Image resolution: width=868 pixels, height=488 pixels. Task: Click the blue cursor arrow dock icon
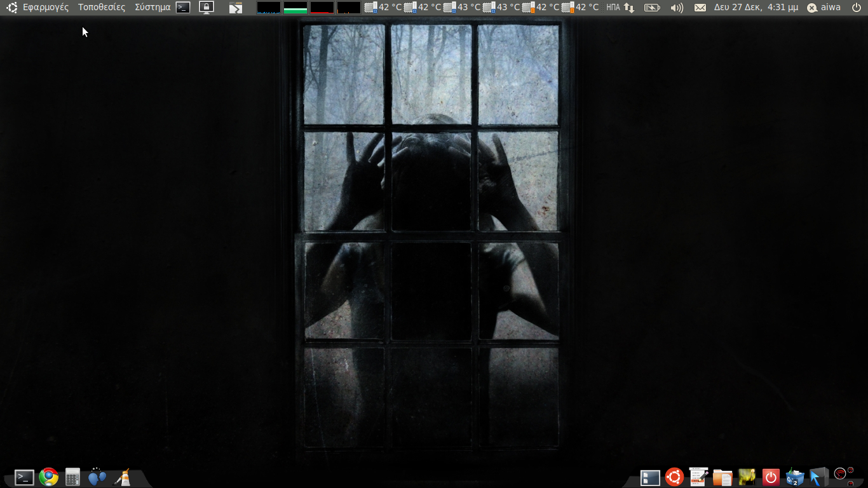[818, 477]
